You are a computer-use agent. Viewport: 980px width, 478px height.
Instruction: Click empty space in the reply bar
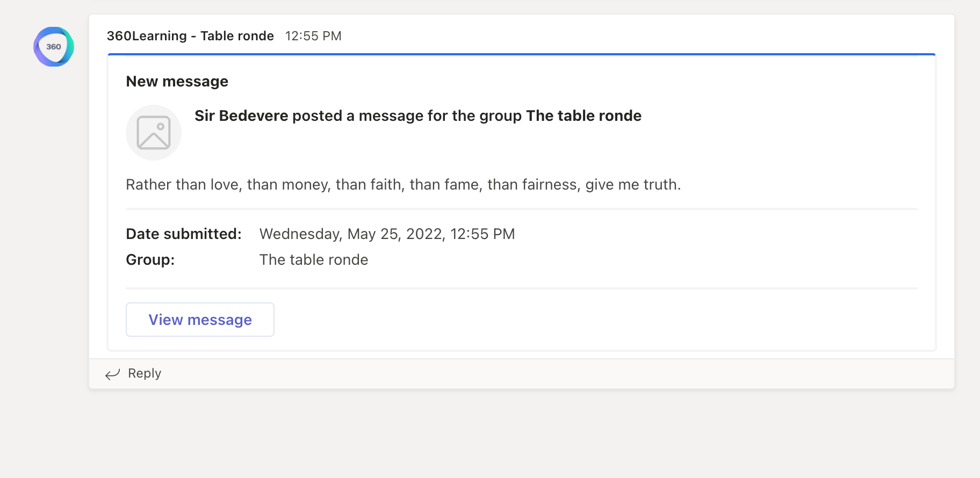(537, 374)
